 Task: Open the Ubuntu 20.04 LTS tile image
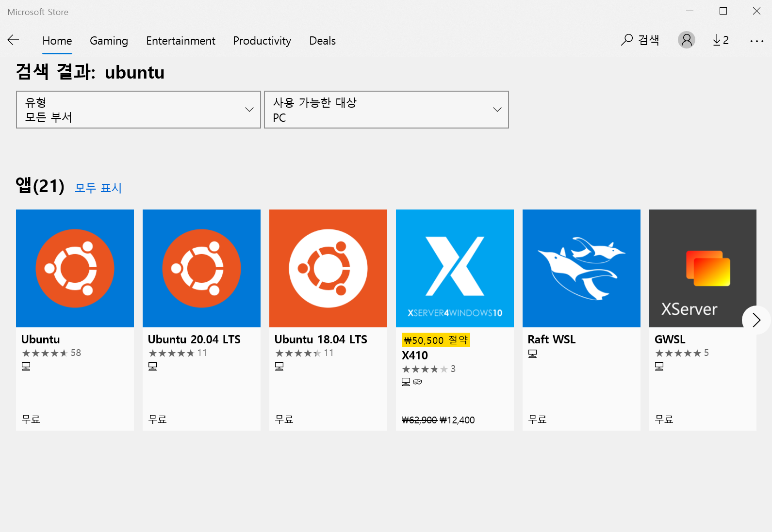(x=201, y=268)
